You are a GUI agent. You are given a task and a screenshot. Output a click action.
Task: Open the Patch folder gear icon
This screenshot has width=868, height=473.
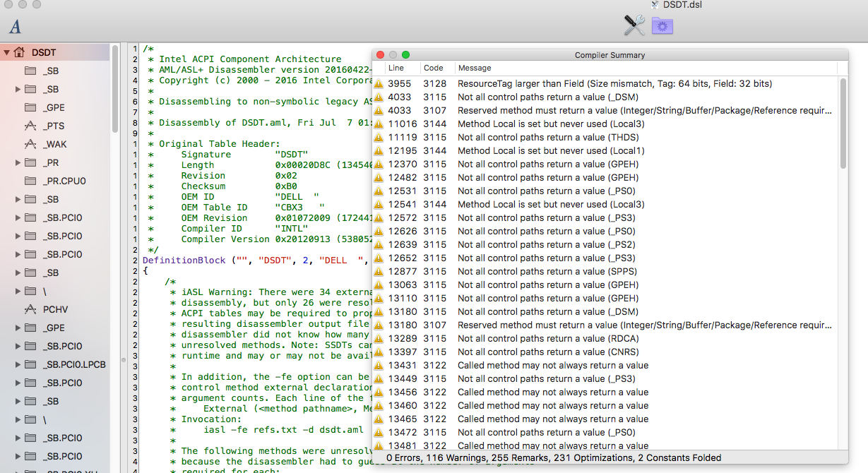pyautogui.click(x=662, y=26)
